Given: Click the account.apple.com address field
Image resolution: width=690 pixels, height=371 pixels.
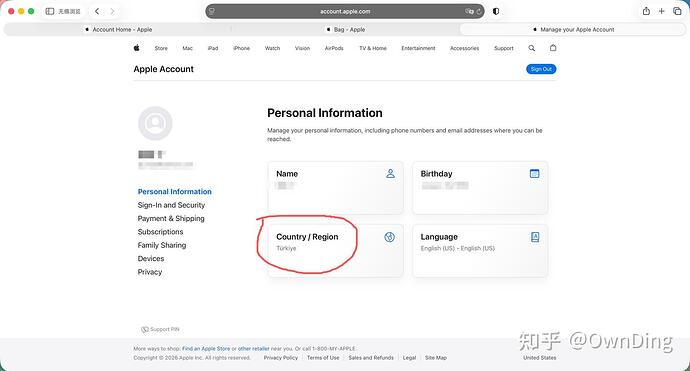Looking at the screenshot, I should (345, 11).
